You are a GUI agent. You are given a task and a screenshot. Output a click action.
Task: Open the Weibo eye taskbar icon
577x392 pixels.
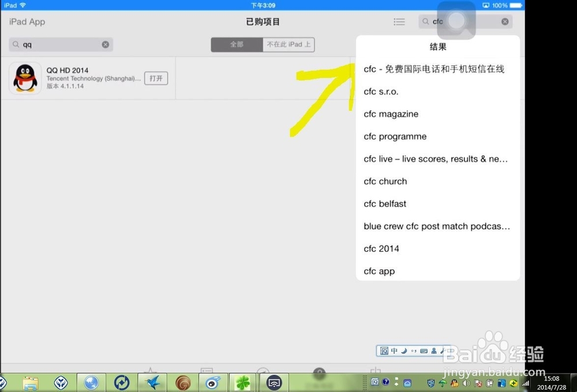[x=213, y=383]
